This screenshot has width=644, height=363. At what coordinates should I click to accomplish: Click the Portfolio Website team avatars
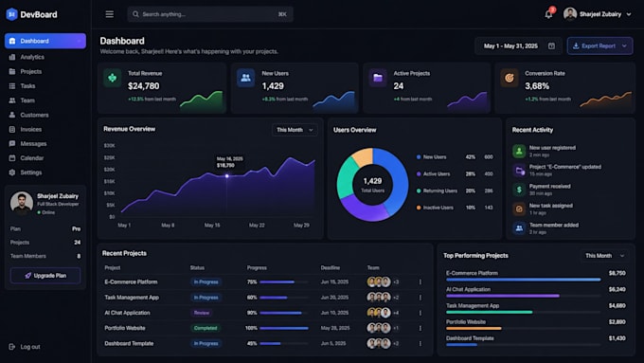(379, 328)
